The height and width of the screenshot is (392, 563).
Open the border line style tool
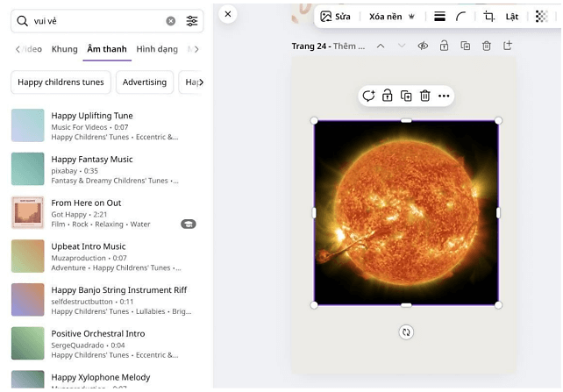click(439, 17)
